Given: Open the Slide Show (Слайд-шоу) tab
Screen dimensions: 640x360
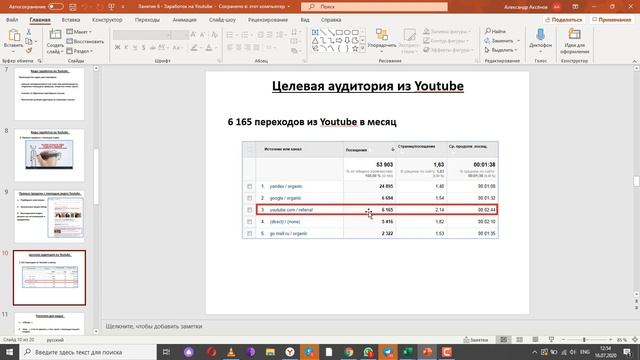Looking at the screenshot, I should [x=222, y=20].
